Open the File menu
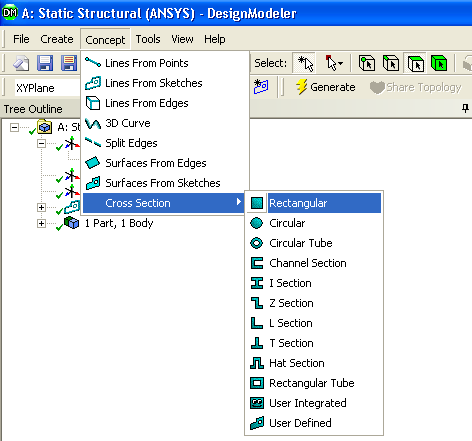Image resolution: width=472 pixels, height=441 pixels. [21, 39]
